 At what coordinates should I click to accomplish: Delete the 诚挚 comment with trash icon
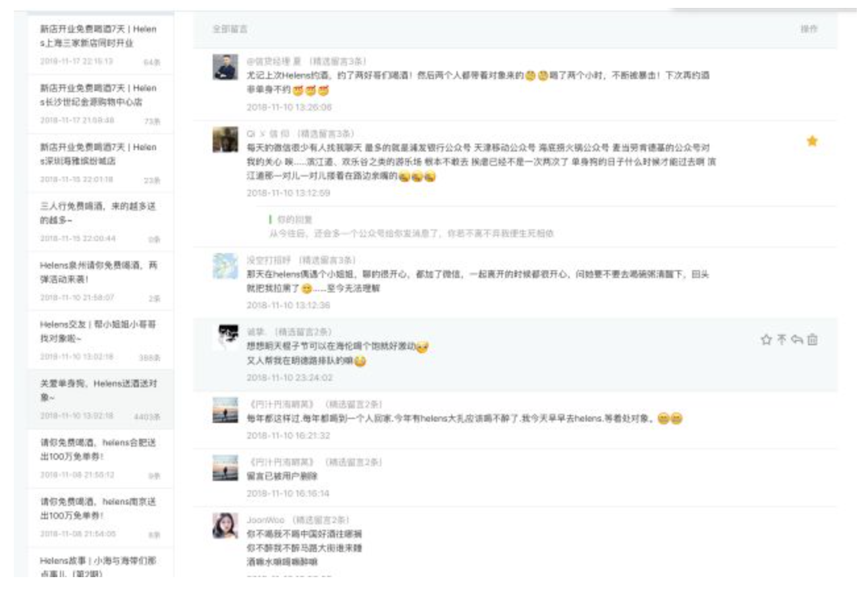(813, 340)
